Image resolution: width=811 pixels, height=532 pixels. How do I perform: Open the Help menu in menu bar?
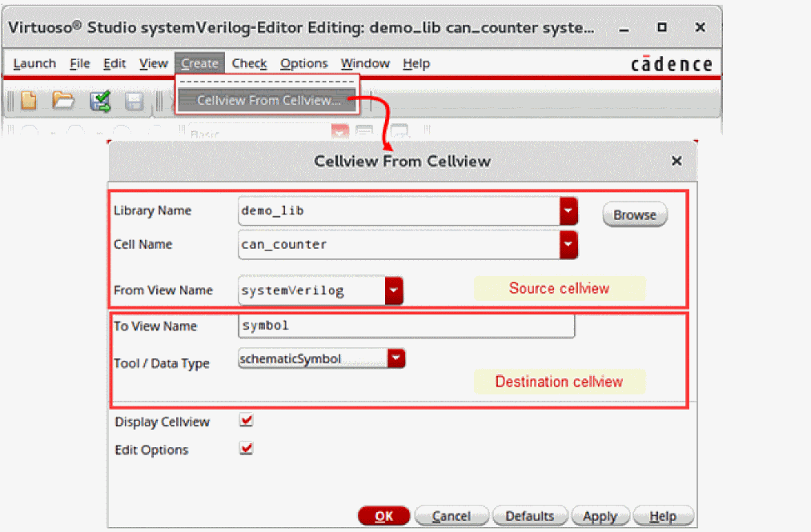click(416, 63)
